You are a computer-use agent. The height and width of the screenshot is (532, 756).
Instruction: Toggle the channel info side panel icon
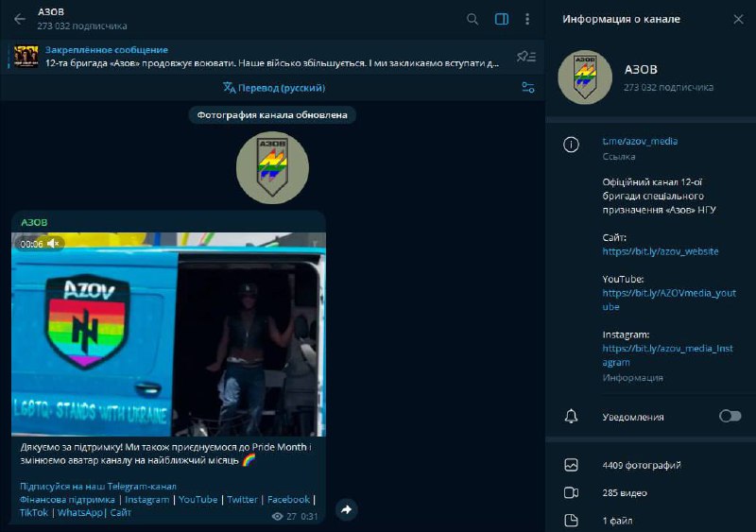(502, 19)
